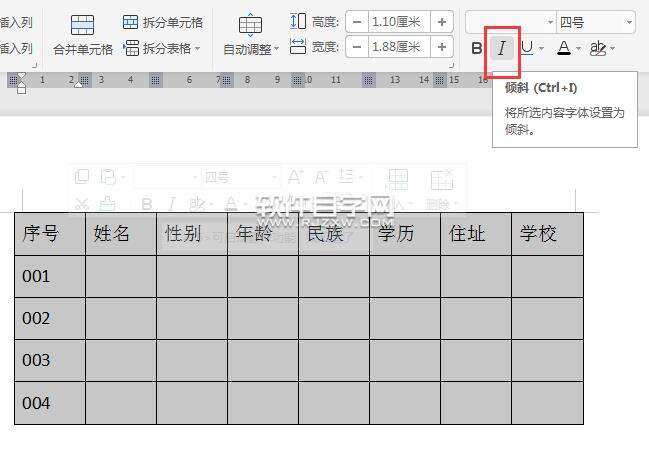
Task: Click the first-line indent ruler marker
Action: (x=21, y=77)
